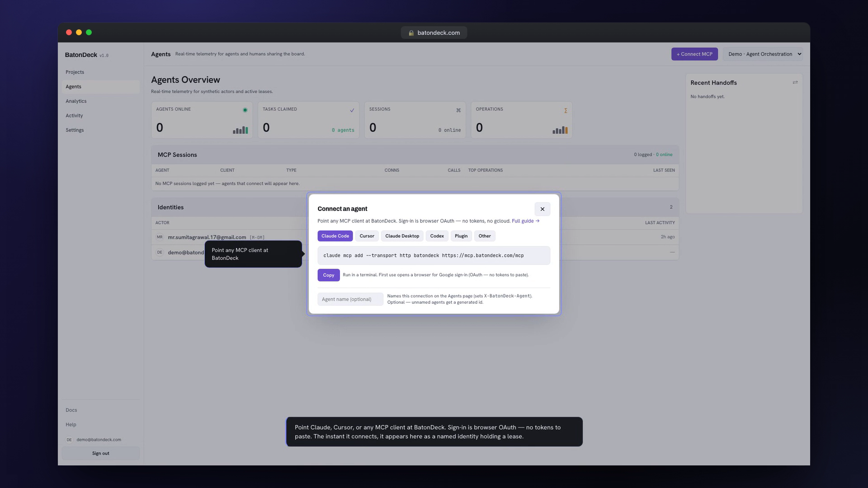868x488 pixels.
Task: Click the Recent Handoffs swap arrows icon
Action: click(x=795, y=82)
